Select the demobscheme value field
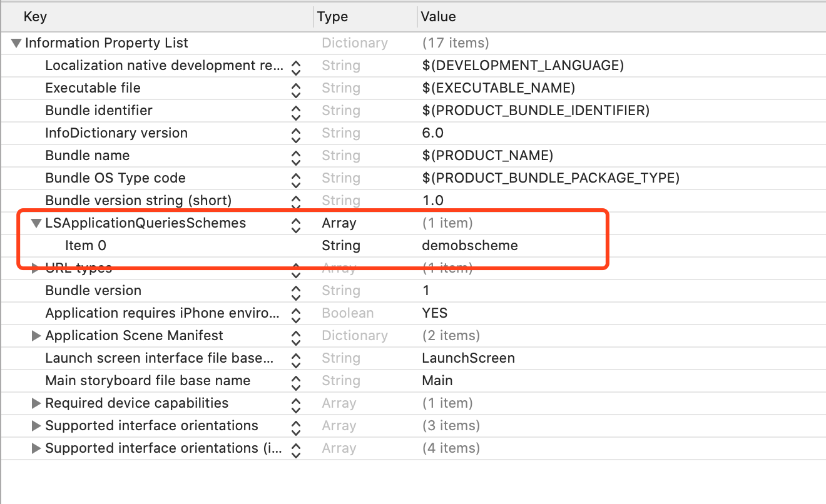Screen dimensions: 826x504 click(470, 246)
